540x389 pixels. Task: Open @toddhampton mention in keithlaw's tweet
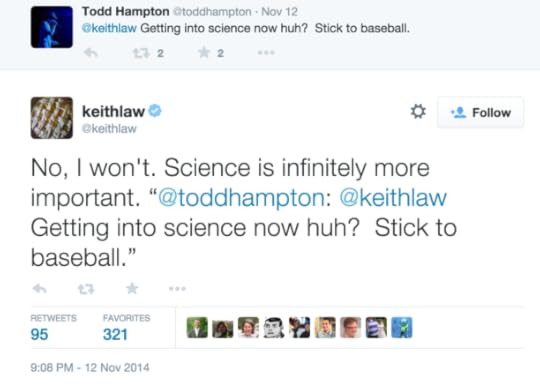[x=241, y=198]
